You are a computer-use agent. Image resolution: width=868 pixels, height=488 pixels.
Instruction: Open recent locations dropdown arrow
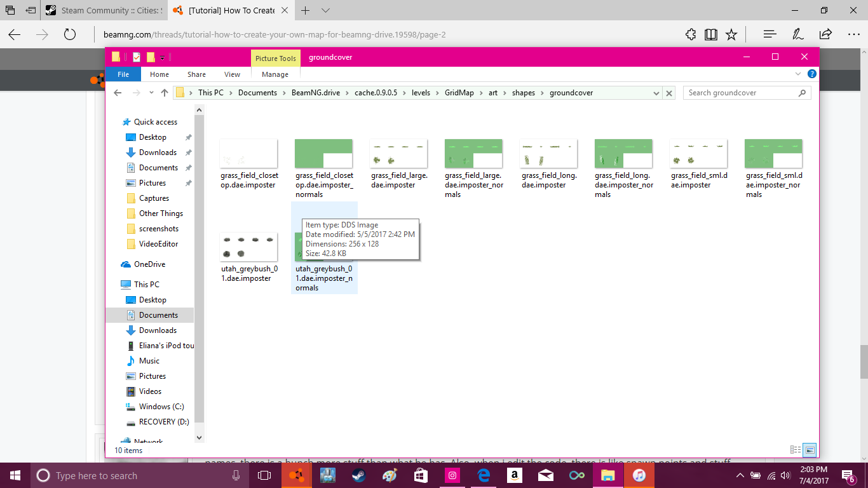(151, 93)
